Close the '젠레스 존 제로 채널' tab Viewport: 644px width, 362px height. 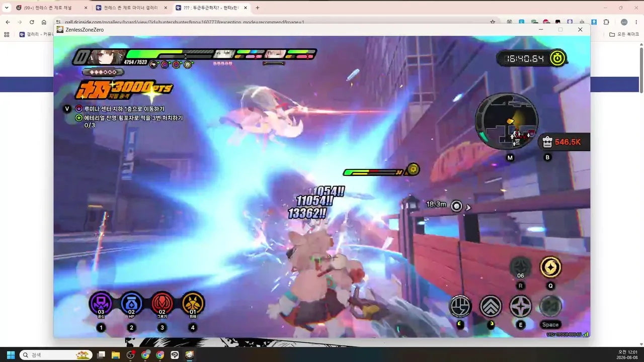[x=86, y=8]
